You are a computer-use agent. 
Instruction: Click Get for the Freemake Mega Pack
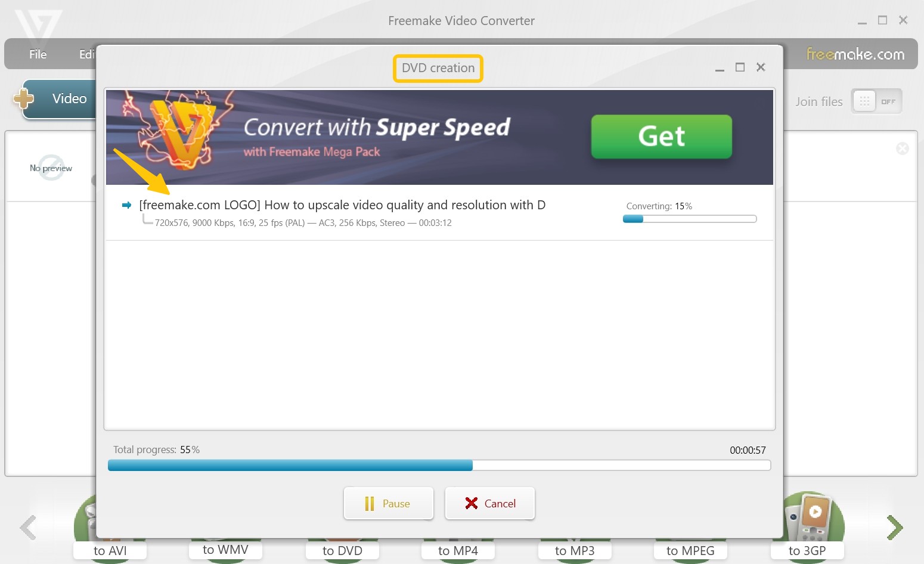[x=661, y=137]
